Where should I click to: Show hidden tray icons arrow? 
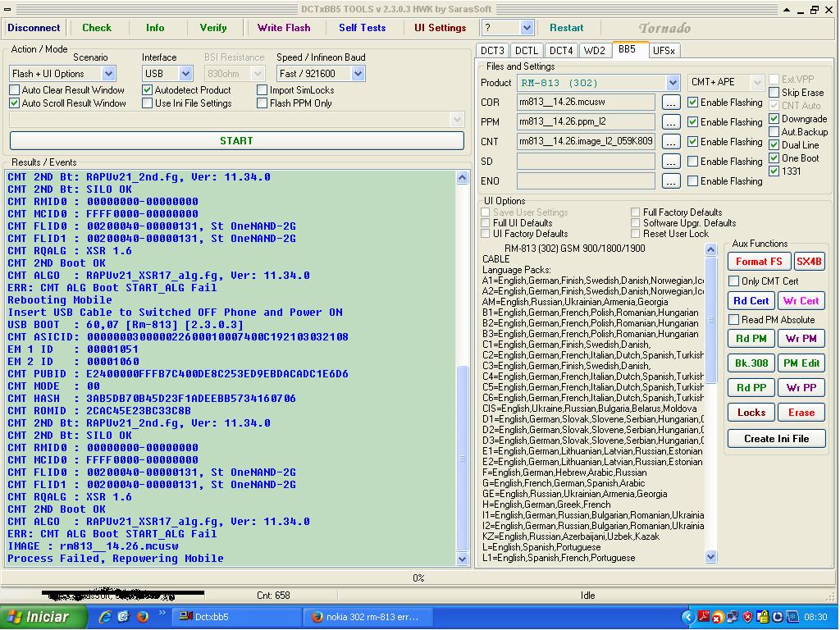pyautogui.click(x=688, y=617)
